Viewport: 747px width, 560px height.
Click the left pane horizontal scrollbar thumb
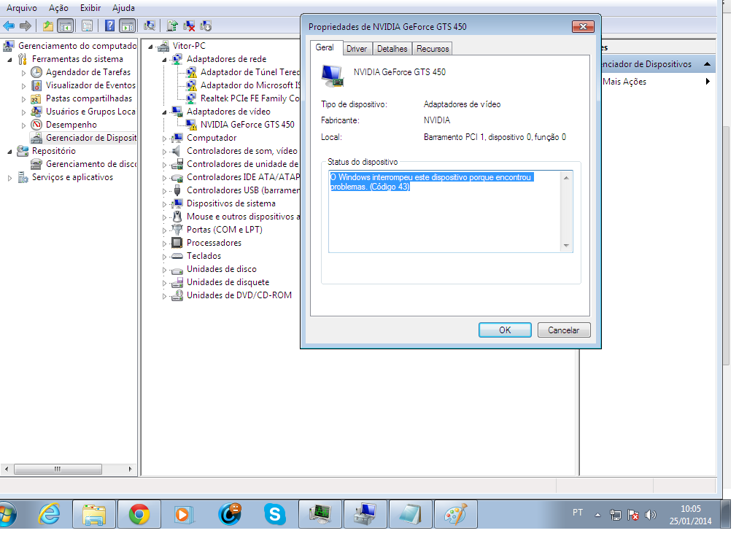pos(58,469)
